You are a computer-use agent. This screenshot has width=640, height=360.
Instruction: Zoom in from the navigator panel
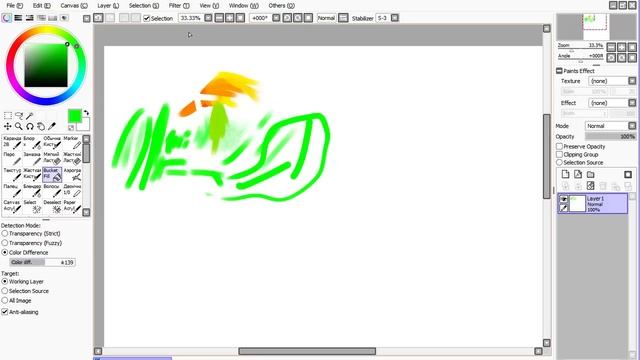point(622,47)
